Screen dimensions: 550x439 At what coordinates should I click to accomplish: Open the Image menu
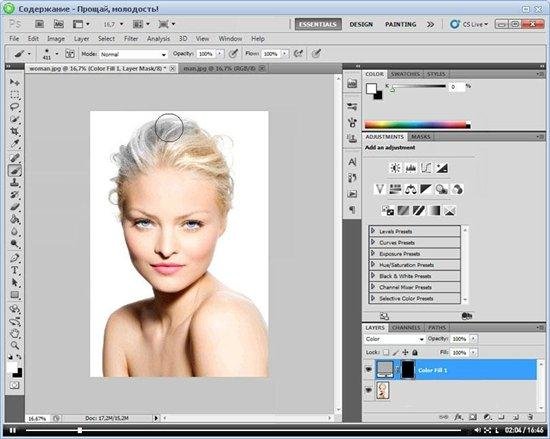coord(56,39)
